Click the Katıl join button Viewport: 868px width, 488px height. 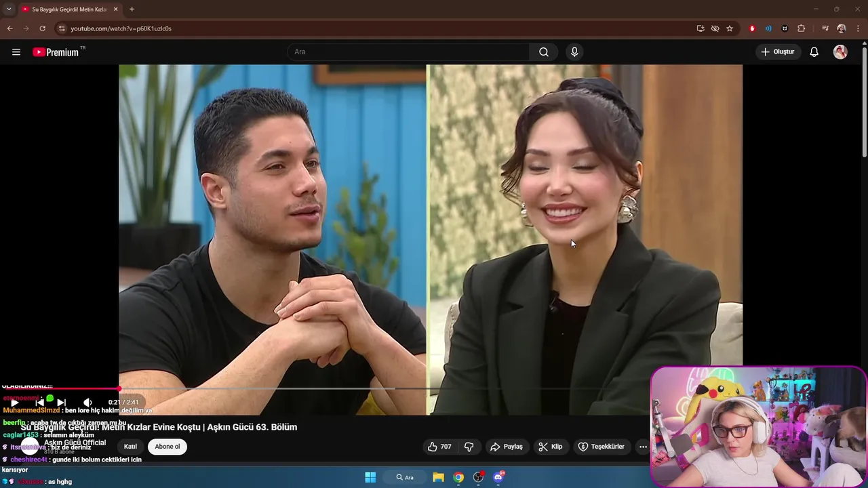tap(130, 447)
